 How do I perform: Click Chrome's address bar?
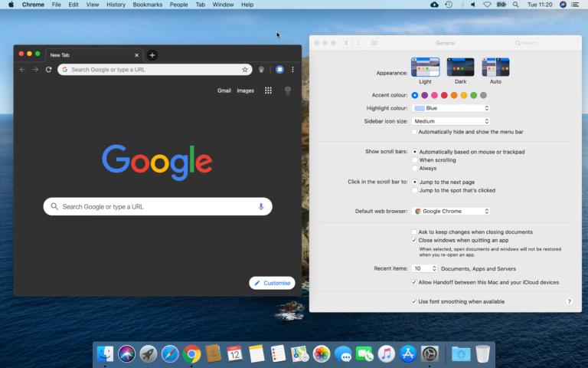(155, 70)
